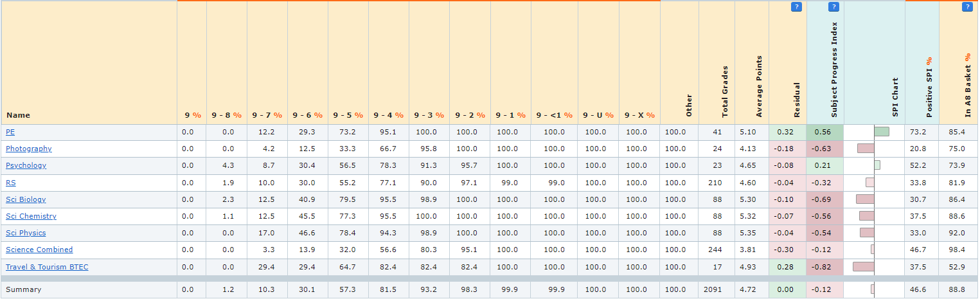Open the Photography subject link

pyautogui.click(x=29, y=149)
